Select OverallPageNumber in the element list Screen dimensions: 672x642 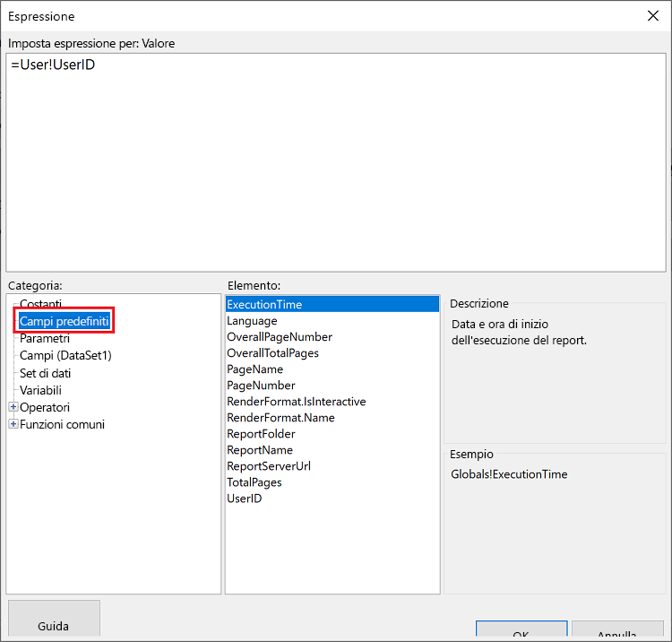pos(332,337)
